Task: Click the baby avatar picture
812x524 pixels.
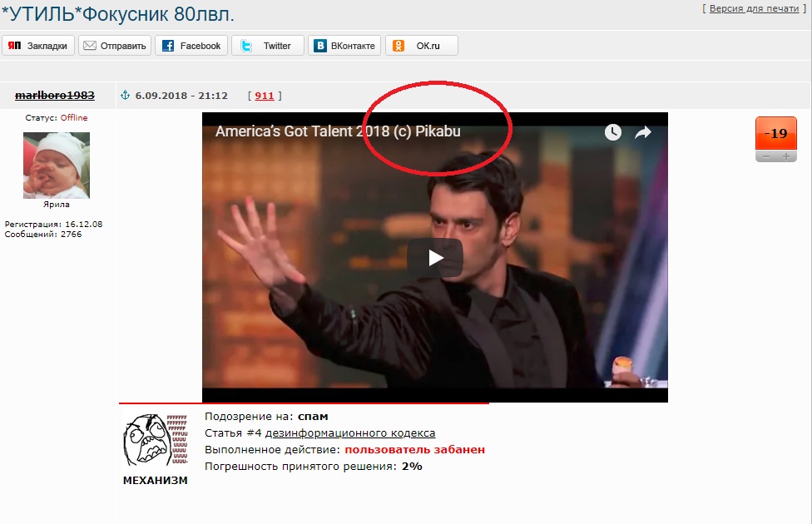Action: click(57, 166)
